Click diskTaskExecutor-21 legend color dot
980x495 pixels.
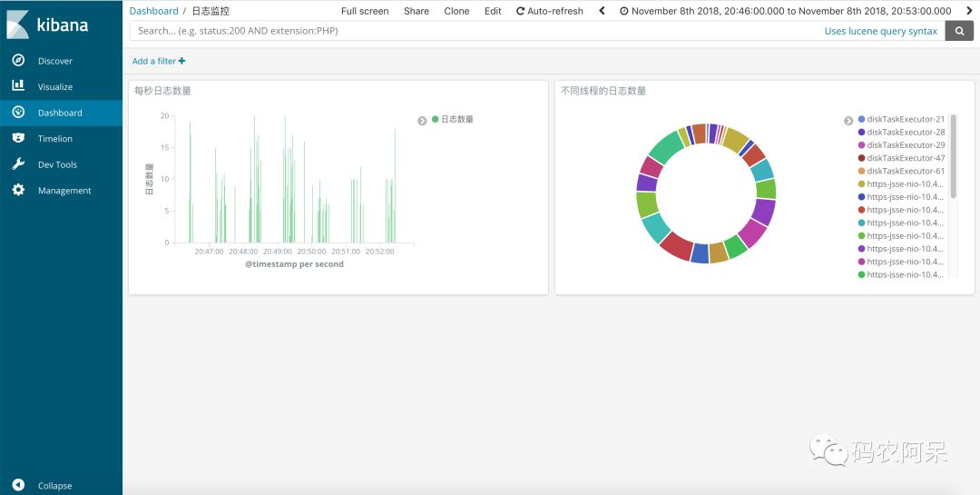[861, 119]
